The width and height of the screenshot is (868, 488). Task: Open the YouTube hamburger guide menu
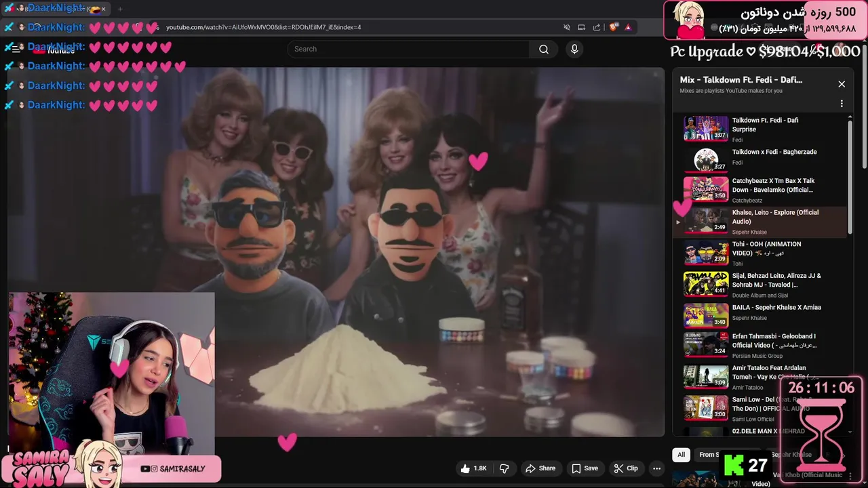pyautogui.click(x=16, y=49)
